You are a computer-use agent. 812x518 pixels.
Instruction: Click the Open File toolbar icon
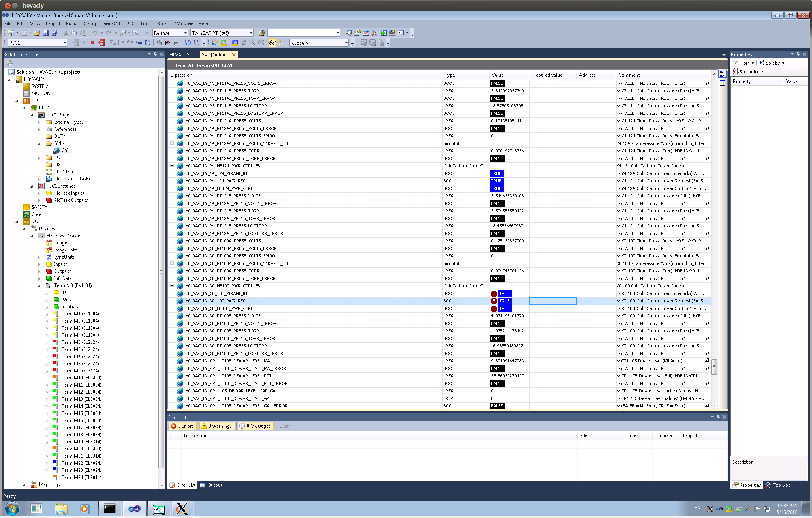click(37, 33)
